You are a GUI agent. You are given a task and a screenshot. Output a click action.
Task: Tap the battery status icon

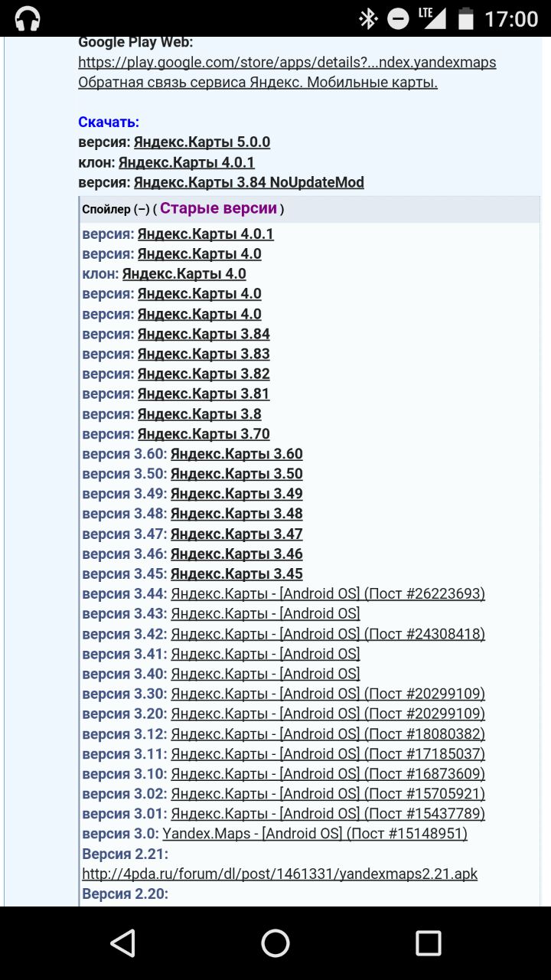[x=465, y=18]
